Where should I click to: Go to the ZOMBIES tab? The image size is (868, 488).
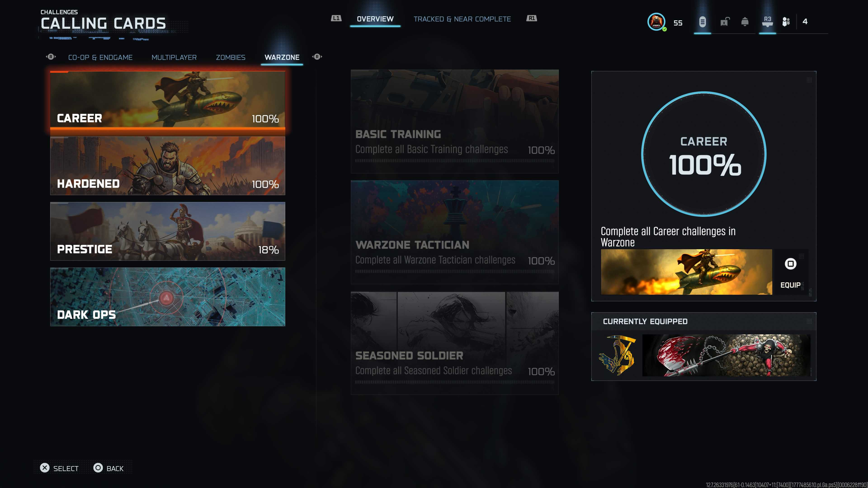tap(231, 57)
